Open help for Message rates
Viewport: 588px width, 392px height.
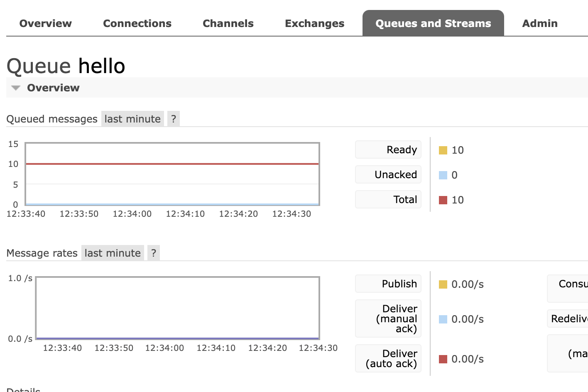[154, 253]
